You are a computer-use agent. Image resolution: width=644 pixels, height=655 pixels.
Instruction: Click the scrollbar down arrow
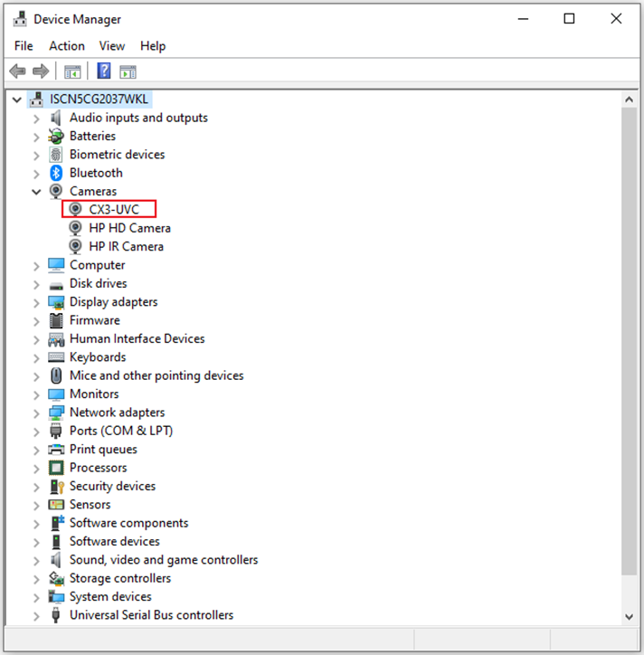click(630, 616)
